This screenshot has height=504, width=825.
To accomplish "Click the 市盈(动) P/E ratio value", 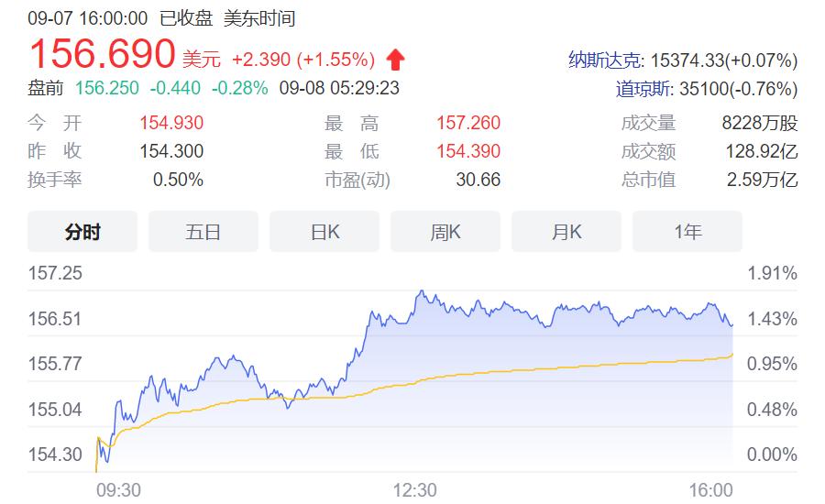I will click(478, 180).
